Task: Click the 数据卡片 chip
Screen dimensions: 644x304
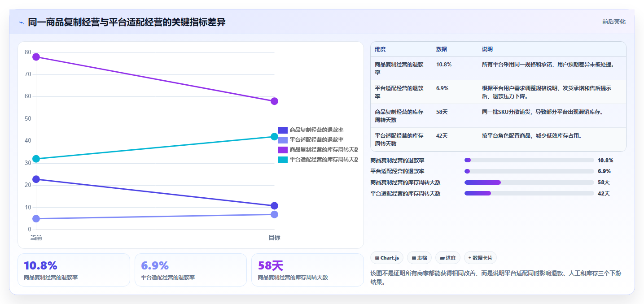Action: pyautogui.click(x=480, y=258)
